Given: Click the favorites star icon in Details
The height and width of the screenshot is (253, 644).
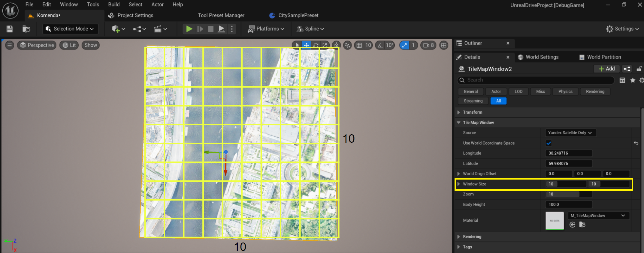Looking at the screenshot, I should coord(633,80).
